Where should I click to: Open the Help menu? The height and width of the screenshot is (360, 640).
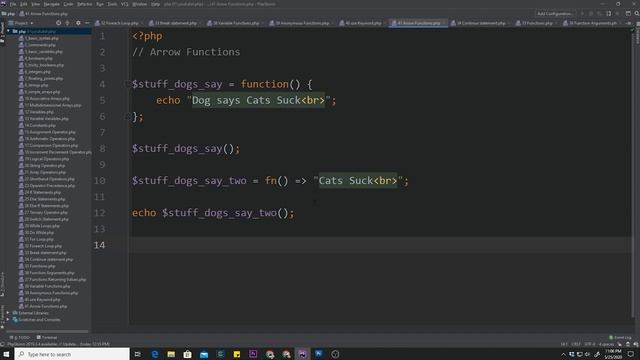coord(155,4)
